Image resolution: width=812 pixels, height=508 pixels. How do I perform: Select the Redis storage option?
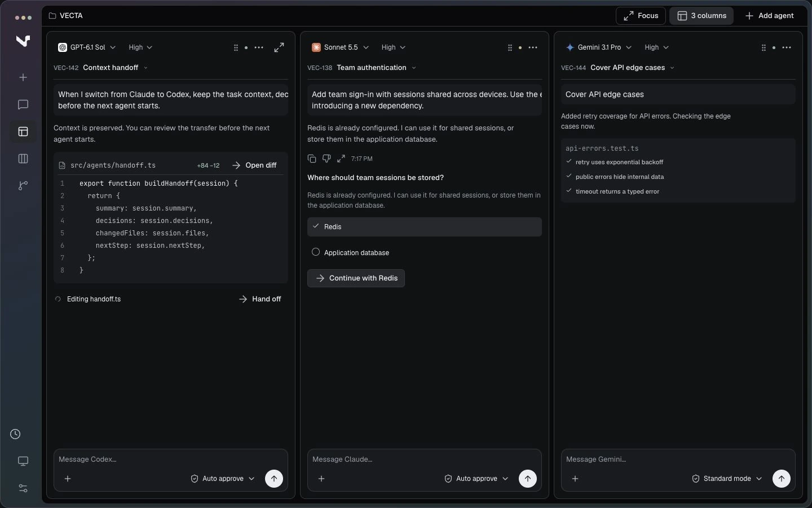[x=425, y=227]
